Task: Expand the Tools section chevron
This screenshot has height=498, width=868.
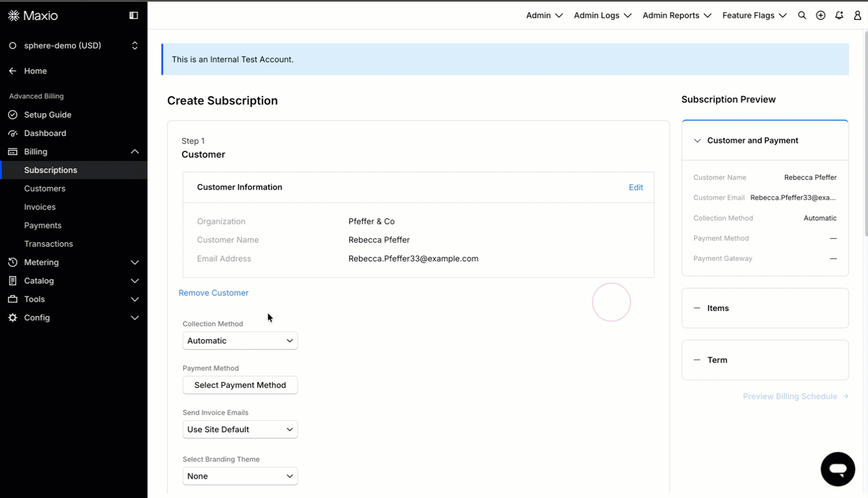Action: [135, 299]
